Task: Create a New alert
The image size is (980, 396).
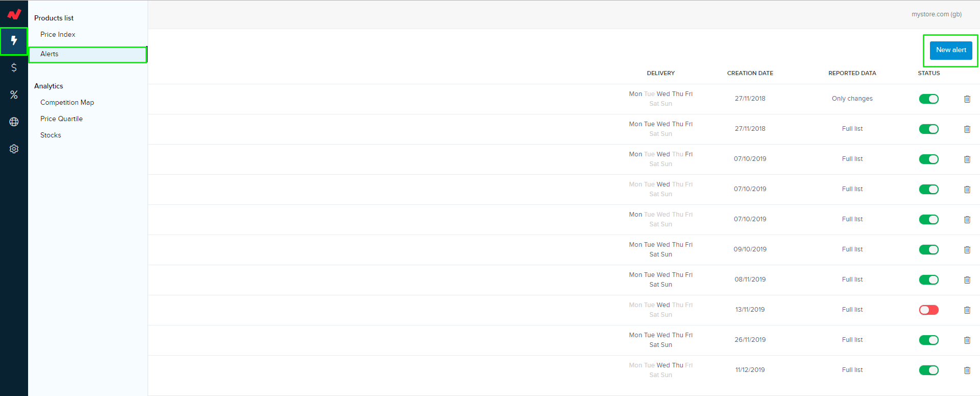Action: 951,50
